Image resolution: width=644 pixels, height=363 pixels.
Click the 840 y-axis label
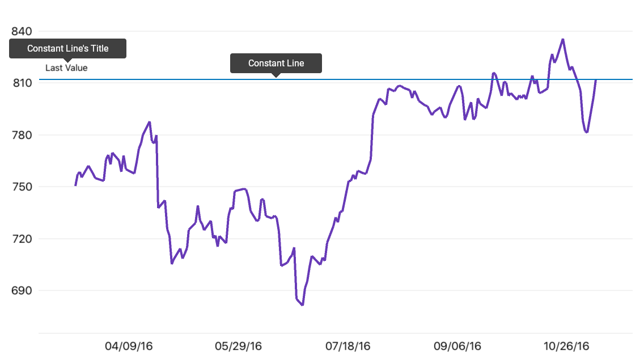pos(22,31)
